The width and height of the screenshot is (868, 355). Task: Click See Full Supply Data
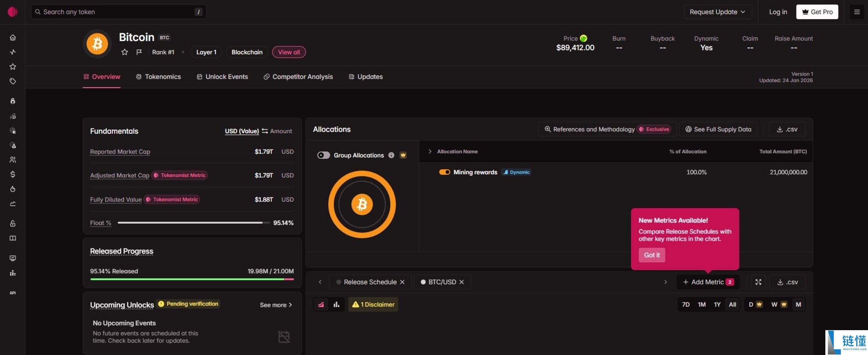[718, 129]
